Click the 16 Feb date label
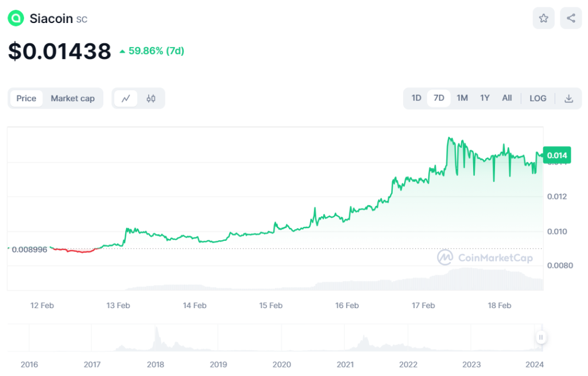Screen dimensions: 588x376 pyautogui.click(x=347, y=306)
